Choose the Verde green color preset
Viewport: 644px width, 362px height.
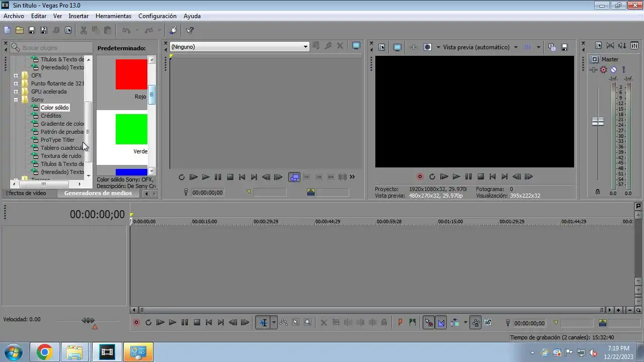(131, 129)
